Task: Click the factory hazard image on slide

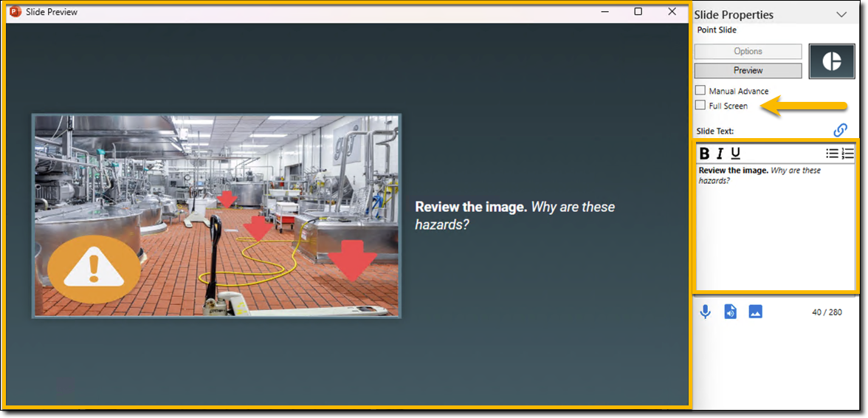Action: pyautogui.click(x=216, y=216)
